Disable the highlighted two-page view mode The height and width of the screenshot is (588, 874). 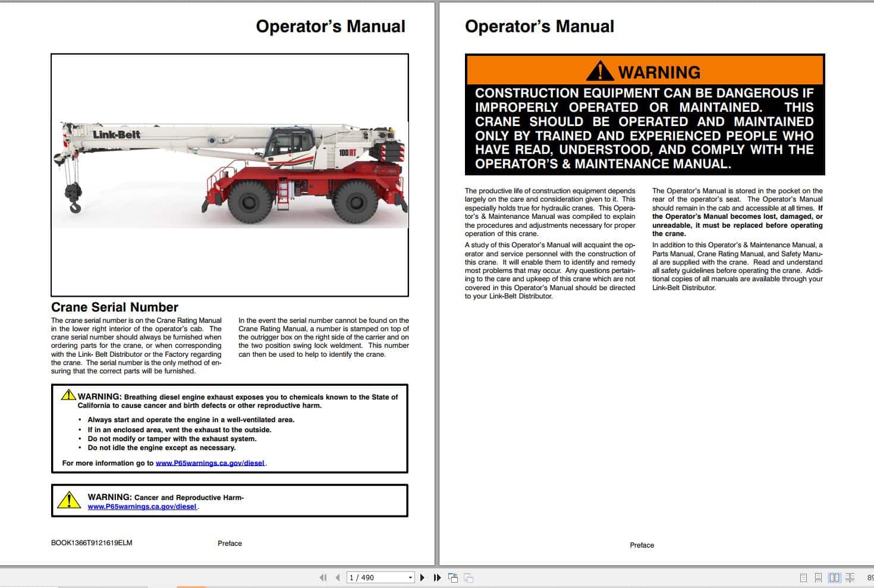point(834,577)
